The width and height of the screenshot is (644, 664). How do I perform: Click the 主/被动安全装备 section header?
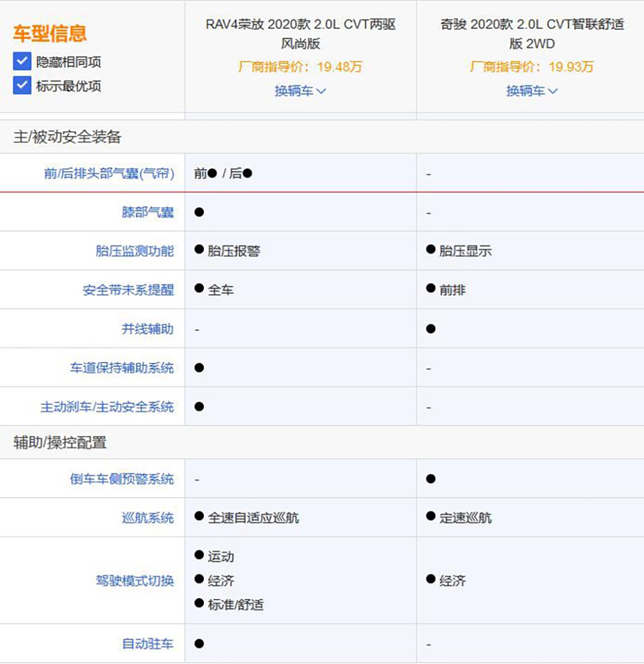pyautogui.click(x=67, y=137)
